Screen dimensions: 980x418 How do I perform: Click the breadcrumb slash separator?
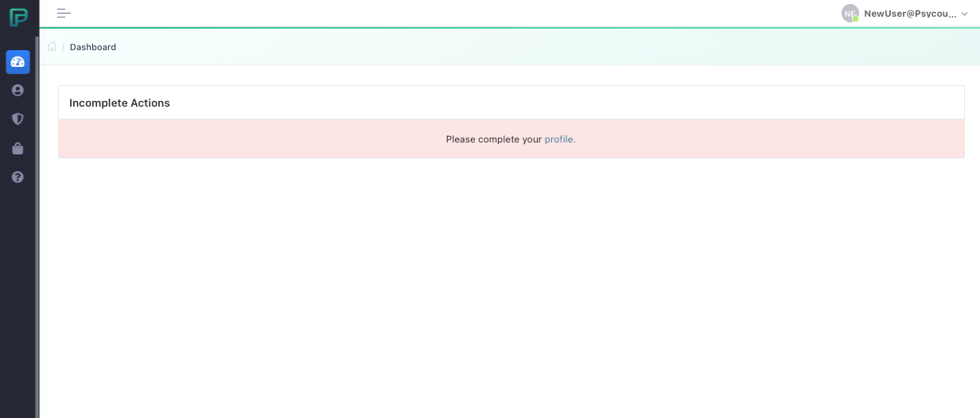point(63,47)
